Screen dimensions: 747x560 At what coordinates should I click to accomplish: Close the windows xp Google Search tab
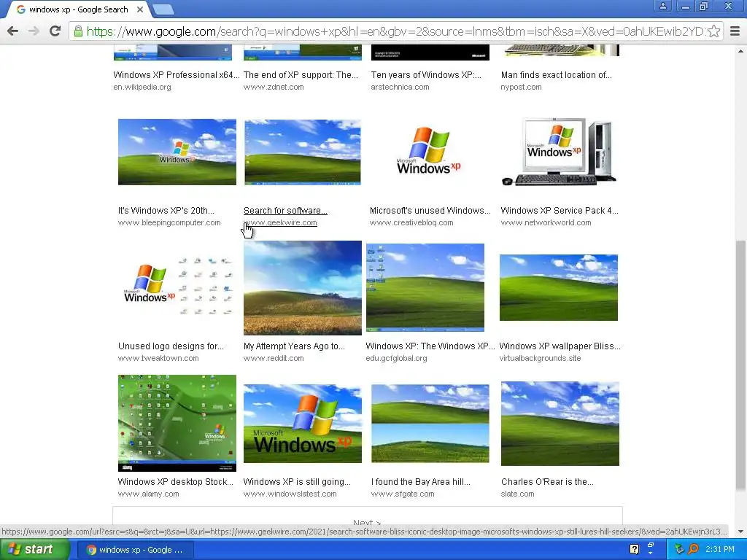[139, 9]
